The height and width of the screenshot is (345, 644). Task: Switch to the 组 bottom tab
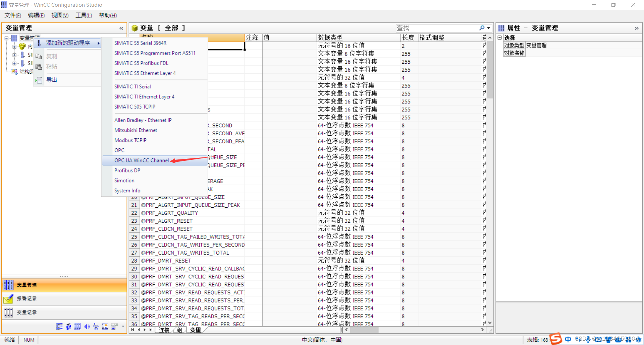pos(179,330)
